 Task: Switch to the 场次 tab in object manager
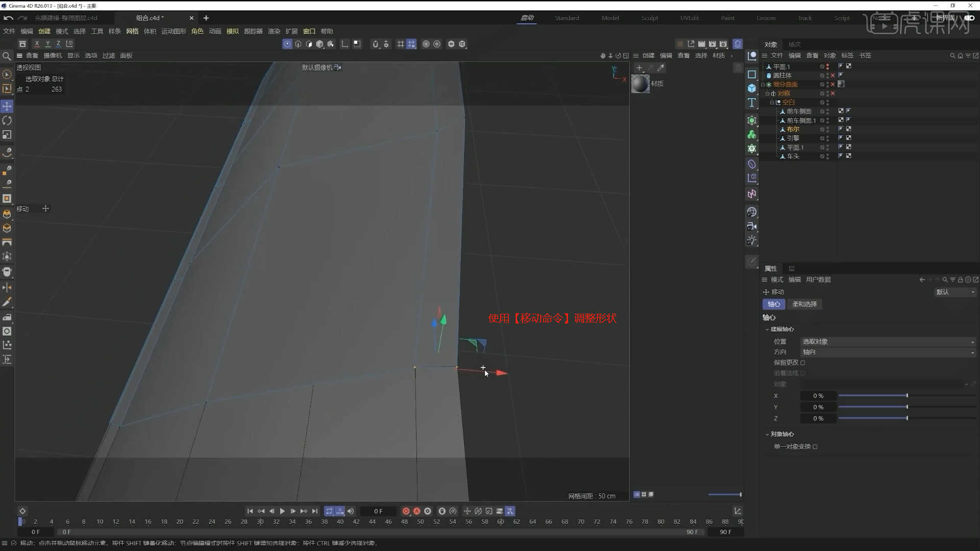tap(794, 44)
